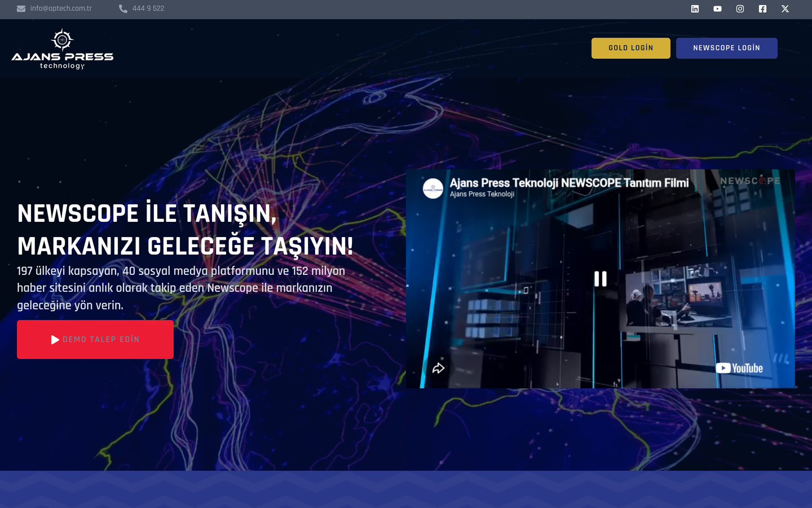Open the LinkedIn social icon
Screen dimensions: 812x508
[695, 8]
